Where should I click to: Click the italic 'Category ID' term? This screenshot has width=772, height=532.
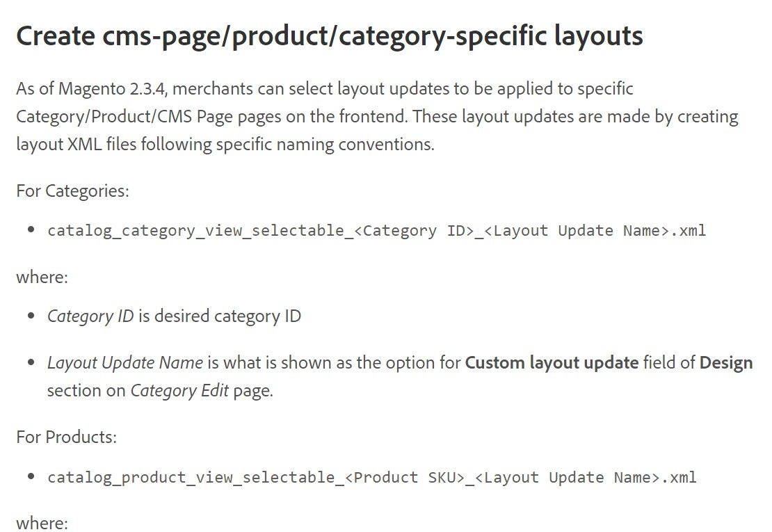pos(90,316)
